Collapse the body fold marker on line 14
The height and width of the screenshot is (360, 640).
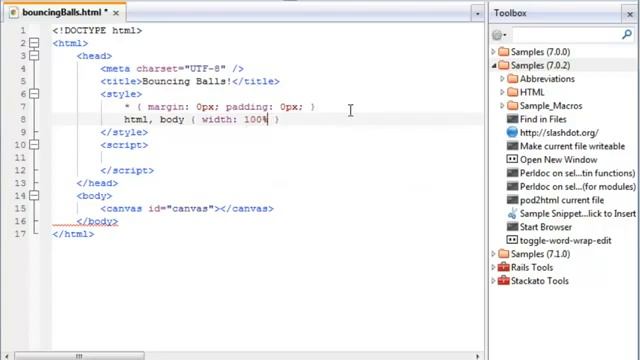34,196
